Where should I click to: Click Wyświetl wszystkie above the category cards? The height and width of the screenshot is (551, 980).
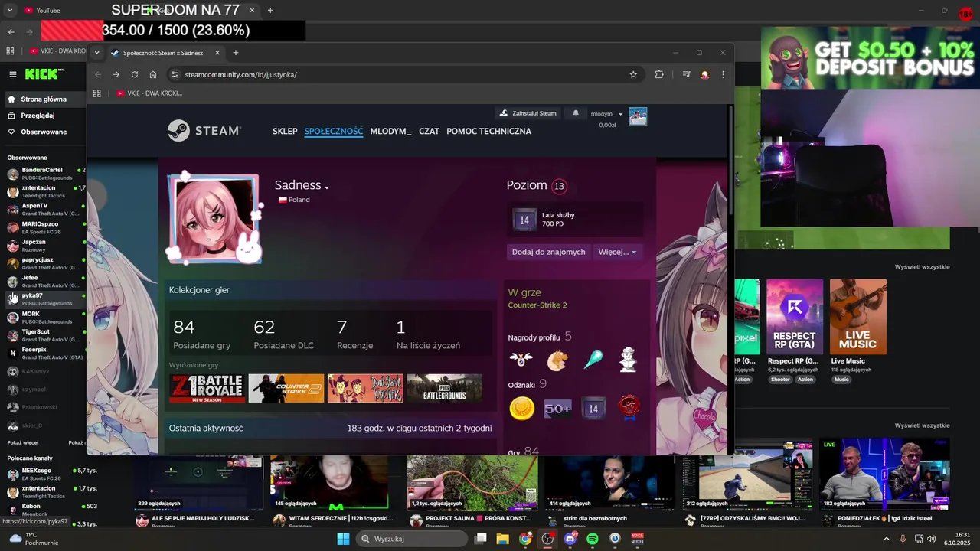click(922, 267)
